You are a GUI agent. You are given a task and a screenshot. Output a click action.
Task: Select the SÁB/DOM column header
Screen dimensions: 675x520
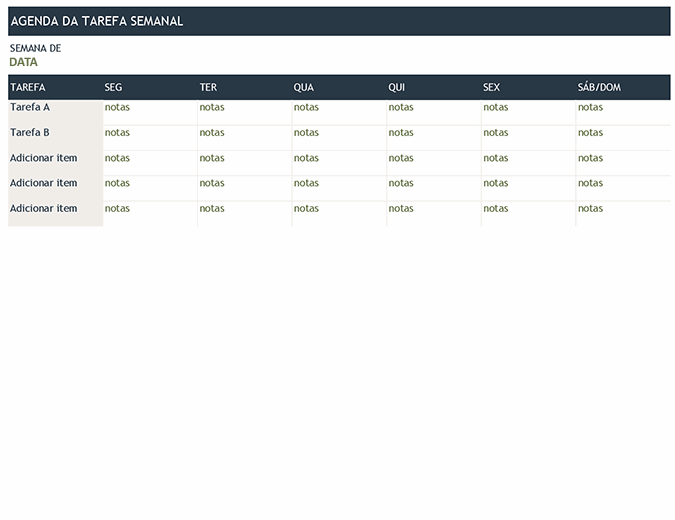click(x=599, y=87)
